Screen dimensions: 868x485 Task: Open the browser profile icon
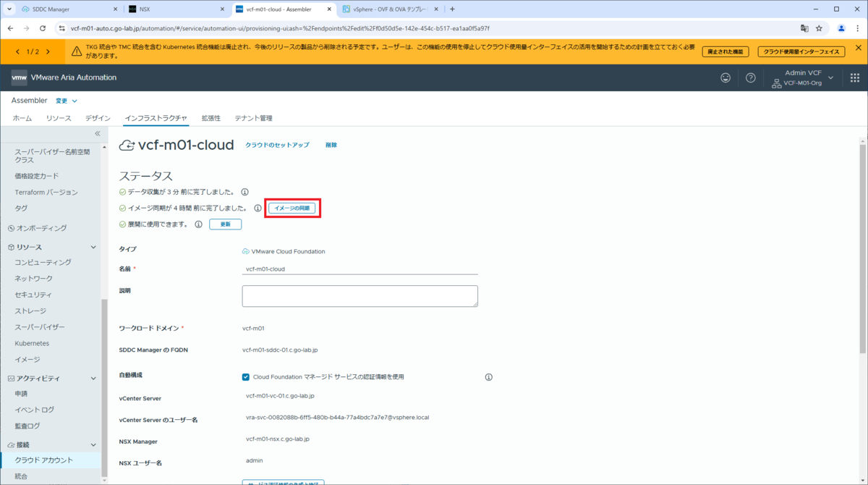click(x=841, y=28)
